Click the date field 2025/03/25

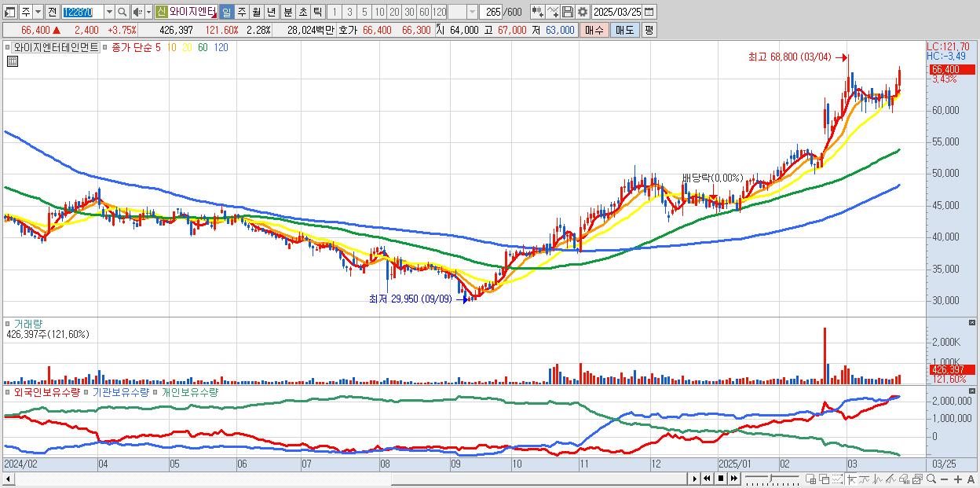point(617,12)
